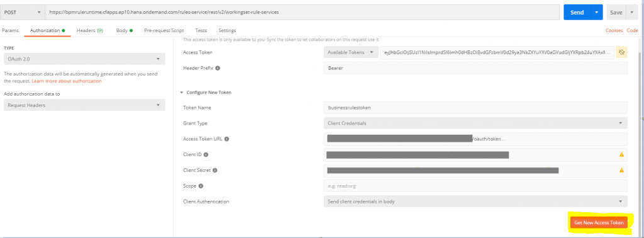Switch to the Body tab

(124, 30)
